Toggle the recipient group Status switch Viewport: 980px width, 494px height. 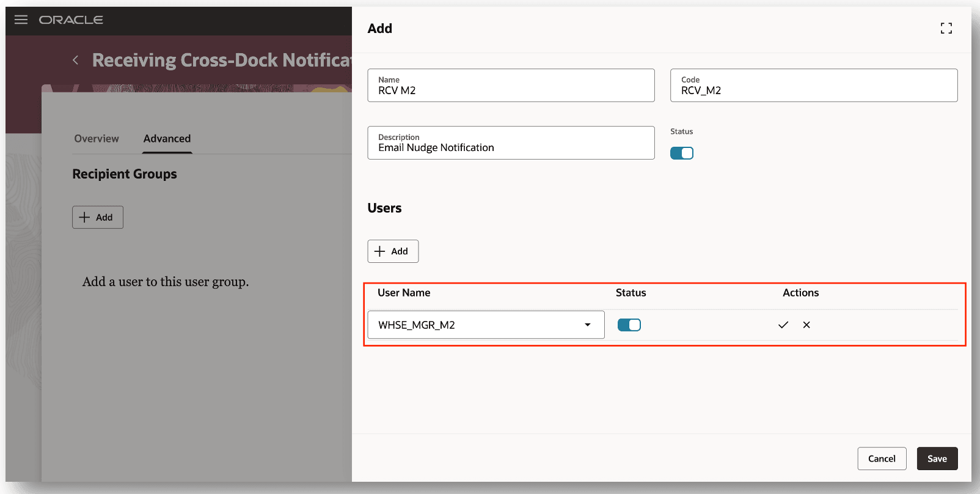pos(682,153)
